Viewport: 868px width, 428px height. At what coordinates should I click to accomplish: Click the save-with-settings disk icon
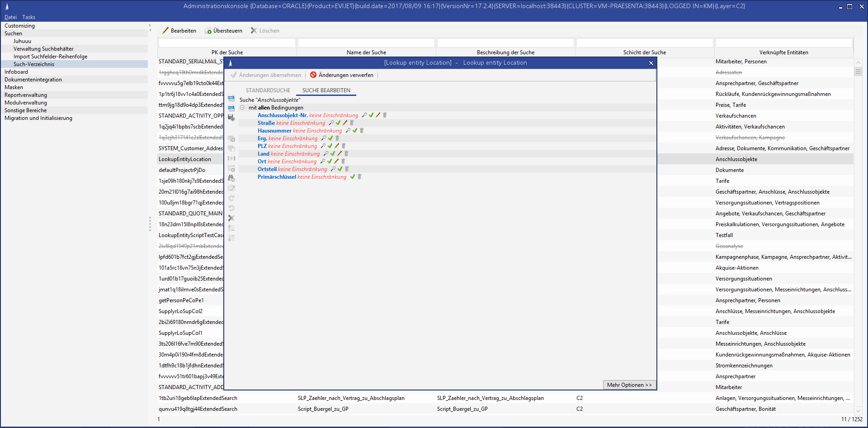231,118
